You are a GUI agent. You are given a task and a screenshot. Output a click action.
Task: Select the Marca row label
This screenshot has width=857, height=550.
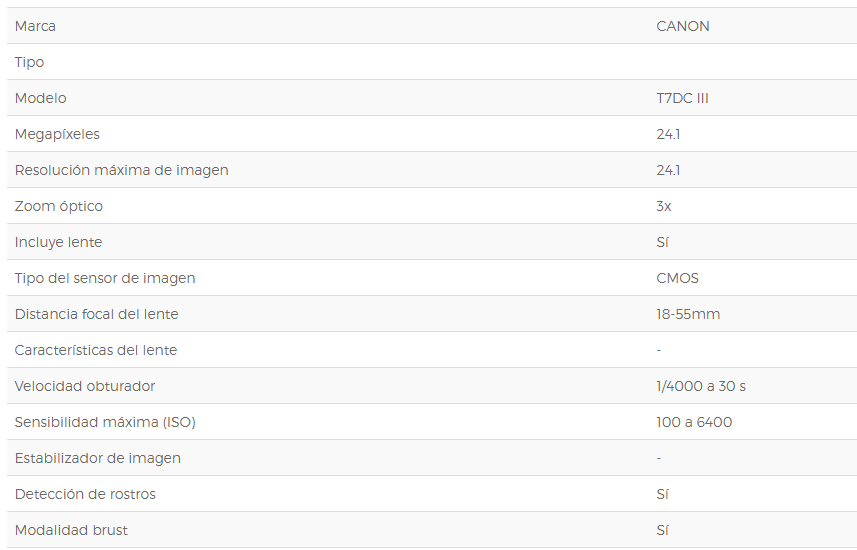[x=35, y=26]
